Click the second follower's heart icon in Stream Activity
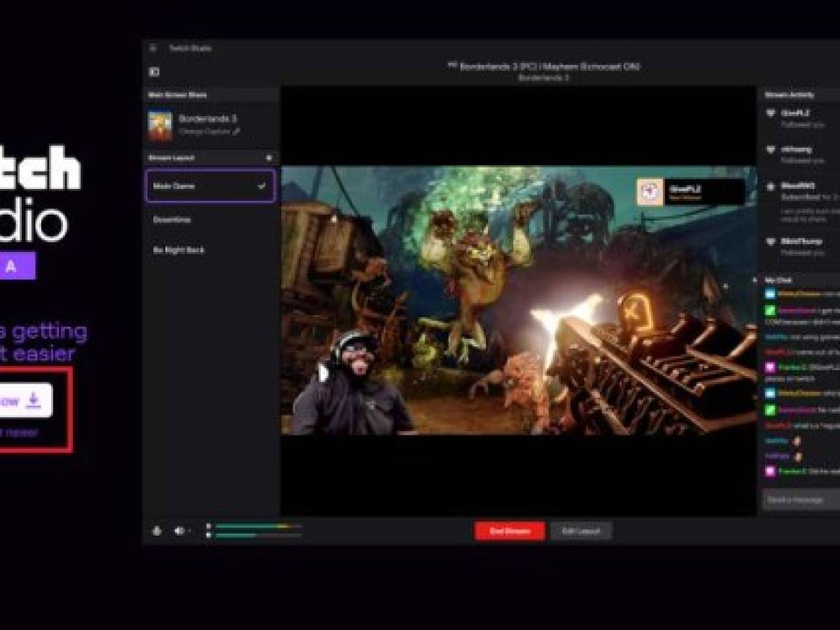Image resolution: width=840 pixels, height=630 pixels. (x=771, y=150)
